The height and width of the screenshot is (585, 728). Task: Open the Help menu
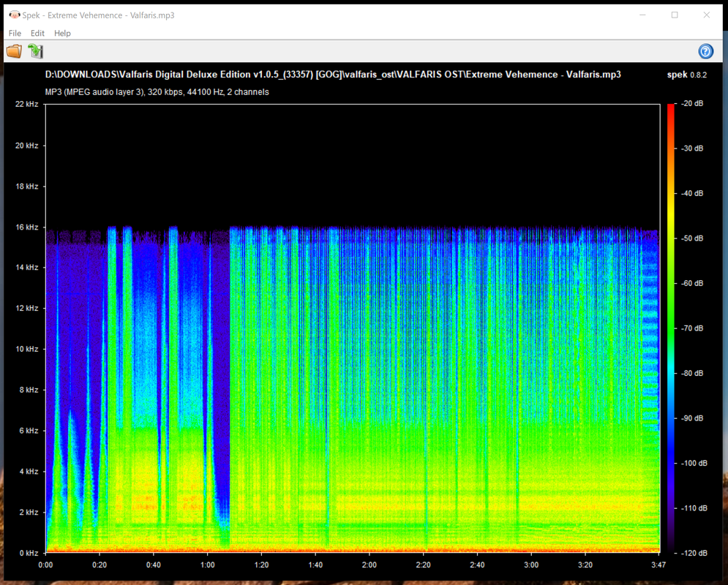click(x=62, y=34)
